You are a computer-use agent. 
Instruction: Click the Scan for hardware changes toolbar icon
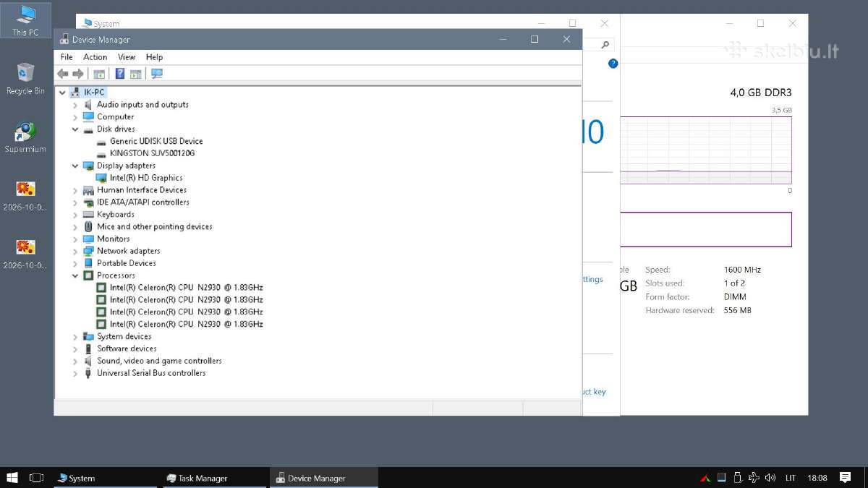click(157, 74)
